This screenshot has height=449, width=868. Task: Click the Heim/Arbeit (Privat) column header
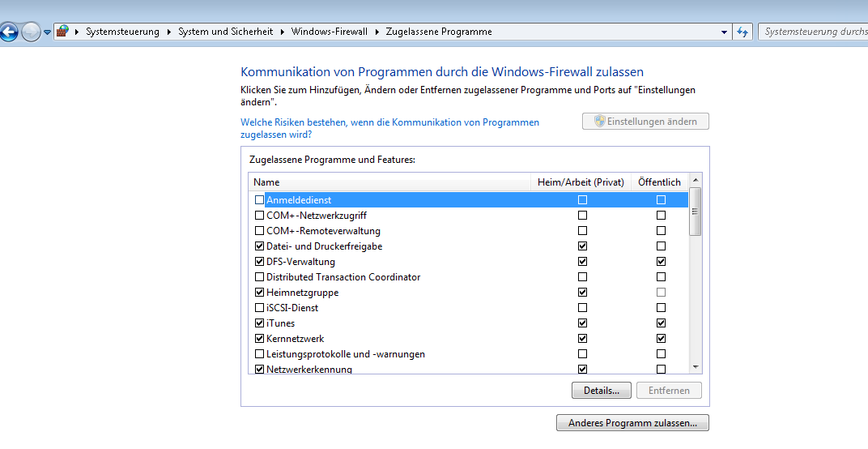pyautogui.click(x=581, y=182)
